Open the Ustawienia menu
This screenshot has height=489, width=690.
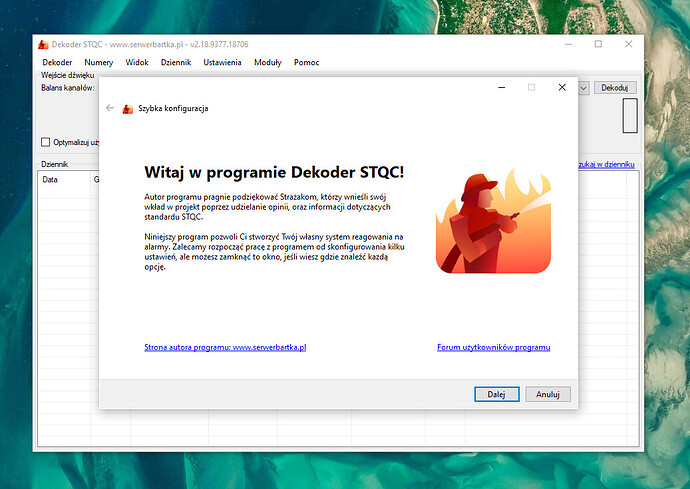pyautogui.click(x=222, y=62)
